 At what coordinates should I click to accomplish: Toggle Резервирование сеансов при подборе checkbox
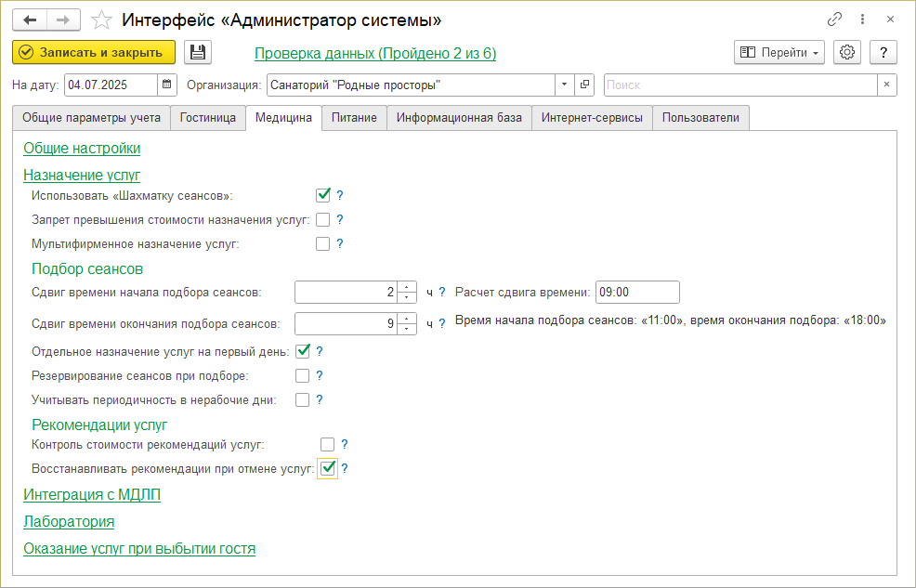pos(303,376)
